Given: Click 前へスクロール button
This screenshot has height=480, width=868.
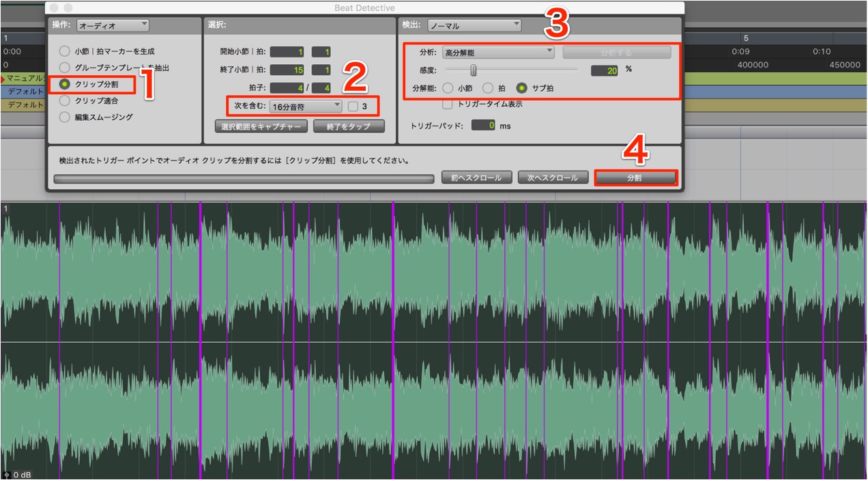Looking at the screenshot, I should tap(476, 178).
